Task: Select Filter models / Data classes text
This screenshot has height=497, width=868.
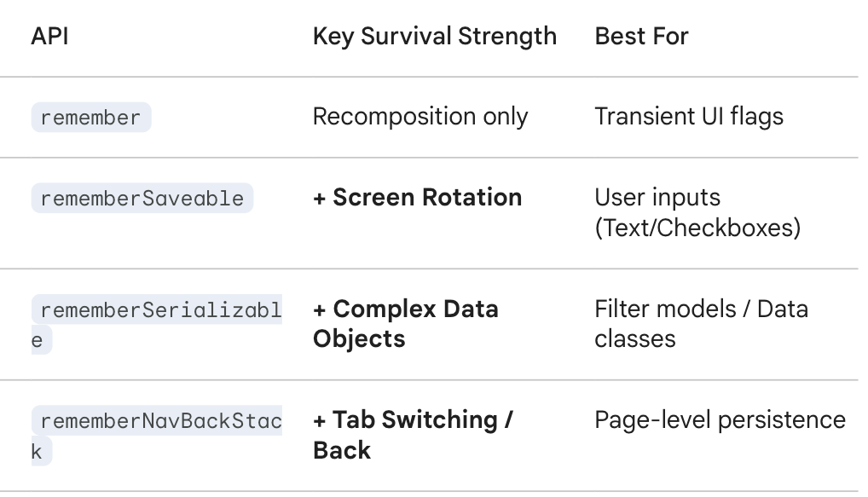Action: point(702,324)
